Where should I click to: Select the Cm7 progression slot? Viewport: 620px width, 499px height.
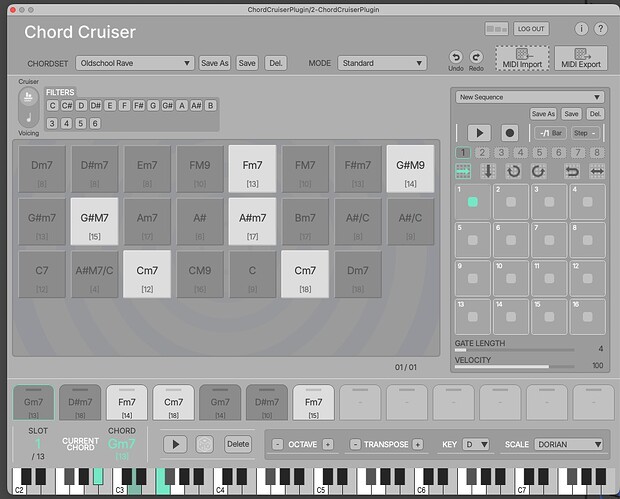point(174,403)
